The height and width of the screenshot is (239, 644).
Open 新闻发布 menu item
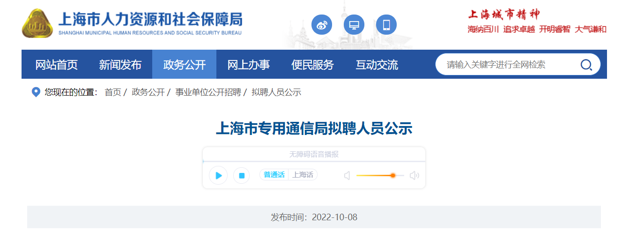tap(120, 65)
